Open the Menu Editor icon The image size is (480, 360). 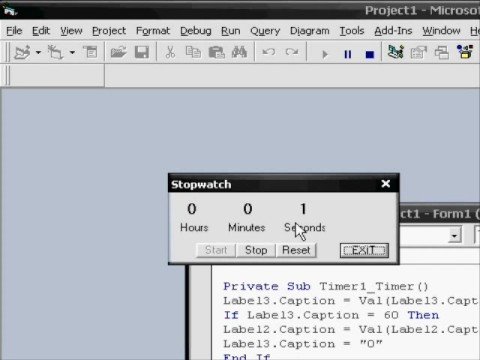pos(90,52)
